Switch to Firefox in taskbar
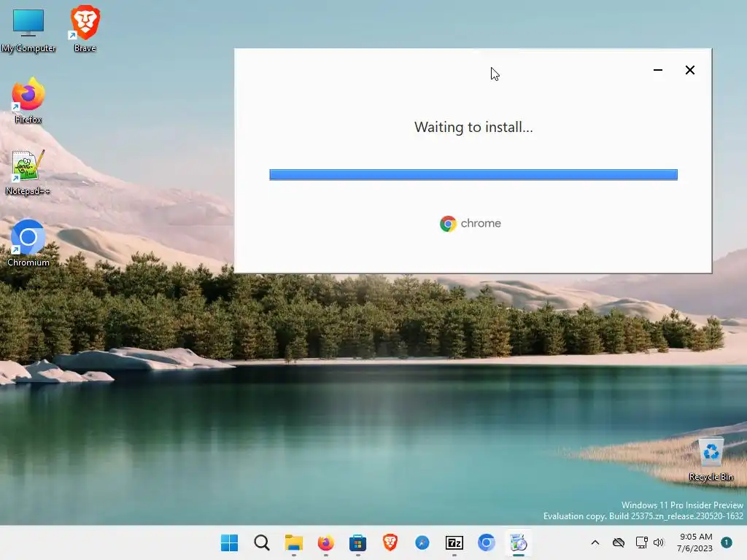This screenshot has width=747, height=560. tap(326, 542)
